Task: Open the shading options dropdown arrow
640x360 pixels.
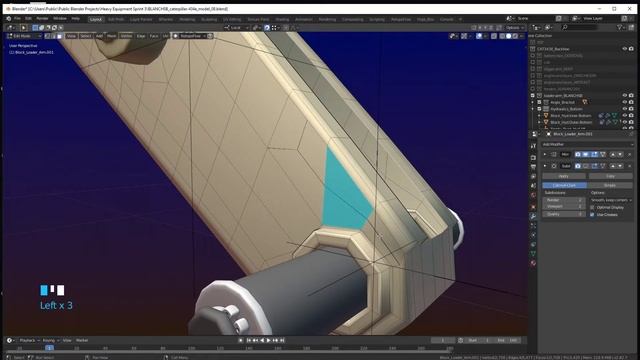Action: [522, 36]
